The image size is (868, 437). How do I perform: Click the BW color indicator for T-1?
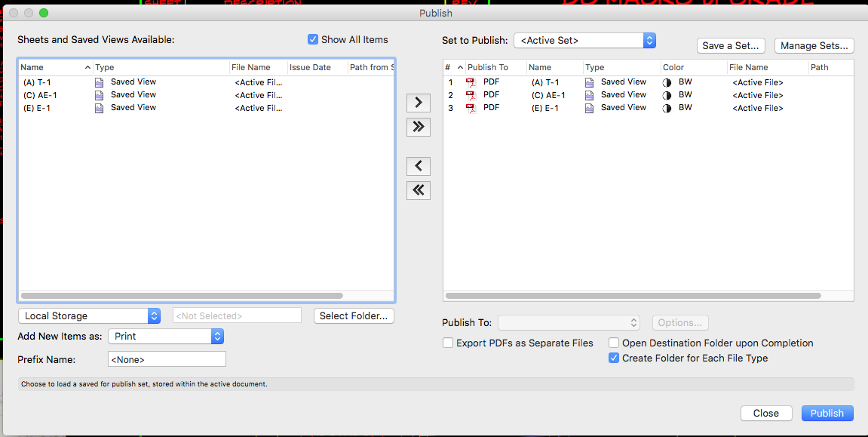pyautogui.click(x=666, y=82)
